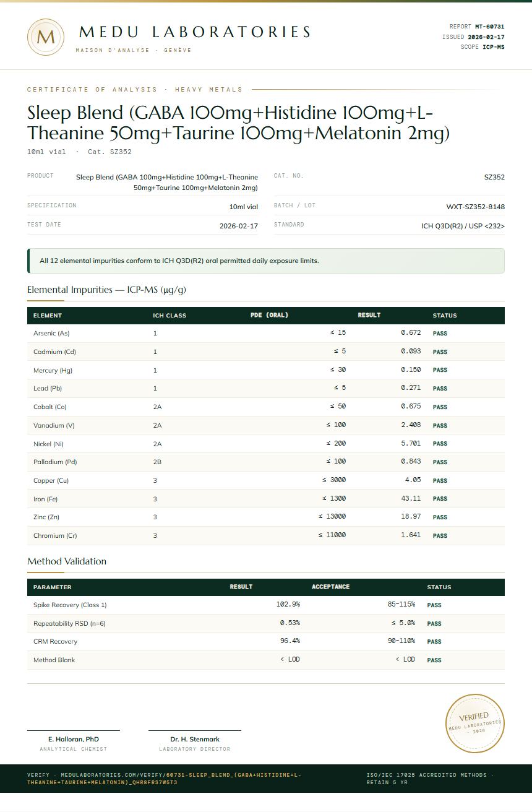Screen dimensions: 532x812
Task: Click the conformity summary banner text
Action: tap(179, 261)
